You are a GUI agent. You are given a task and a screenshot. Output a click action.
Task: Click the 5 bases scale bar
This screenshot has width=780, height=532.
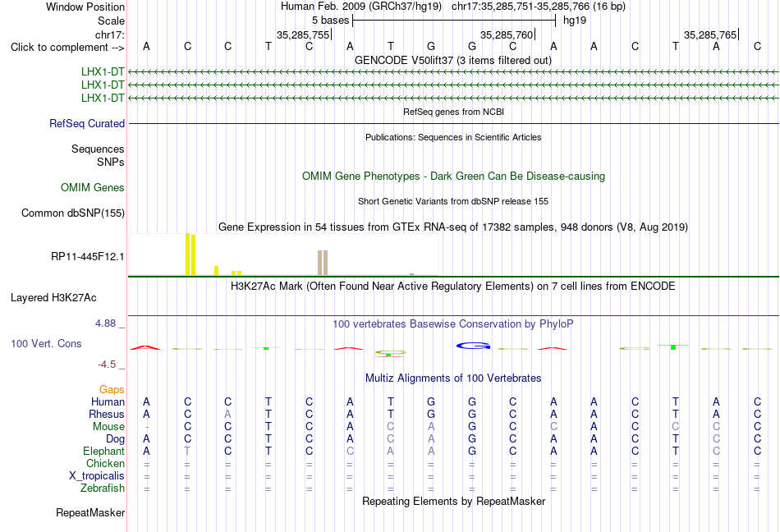tap(454, 21)
